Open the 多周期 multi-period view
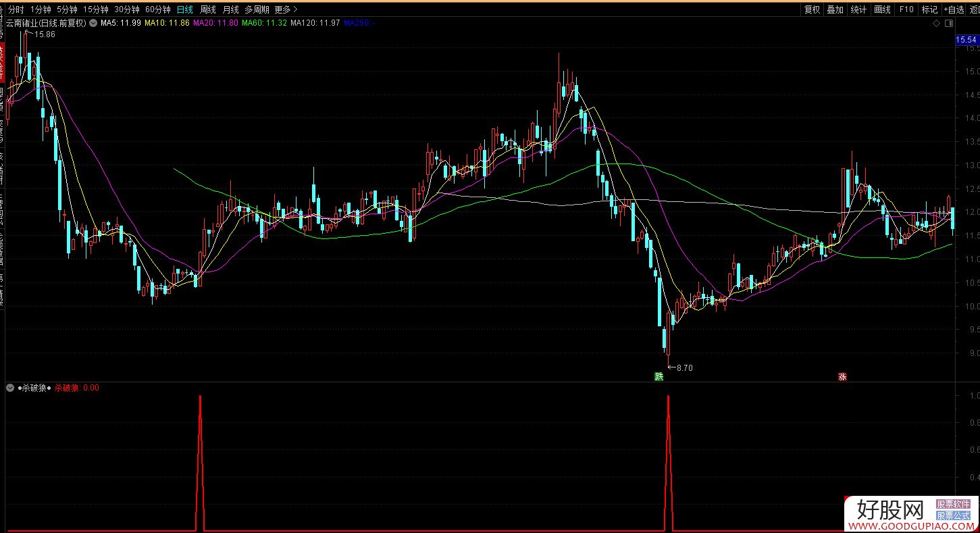This screenshot has width=980, height=533. [257, 9]
